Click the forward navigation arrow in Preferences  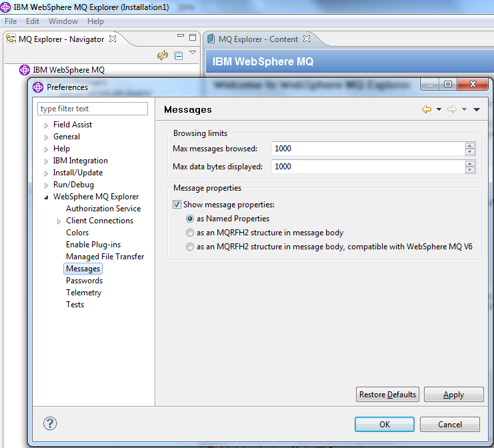click(x=452, y=109)
